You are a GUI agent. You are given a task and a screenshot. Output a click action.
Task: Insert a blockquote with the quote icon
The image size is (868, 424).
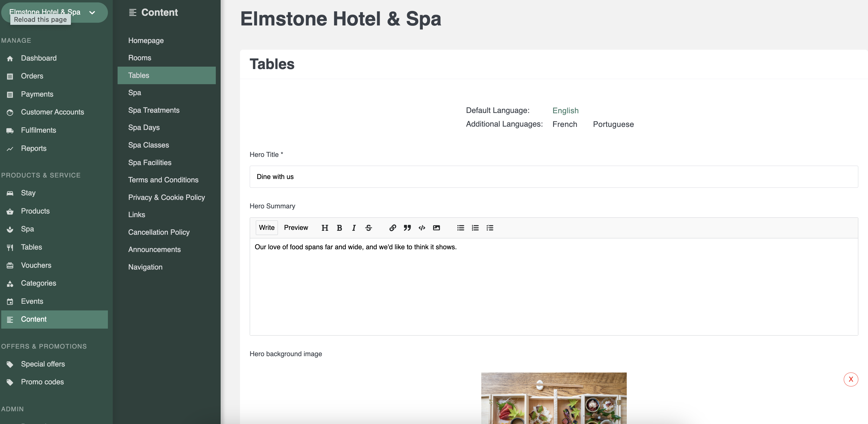(x=407, y=228)
